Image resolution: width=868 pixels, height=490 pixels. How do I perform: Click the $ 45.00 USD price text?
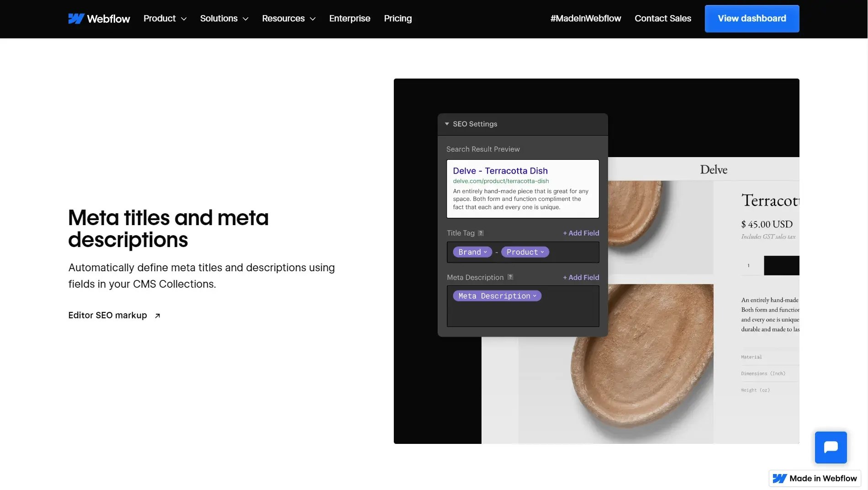tap(767, 224)
